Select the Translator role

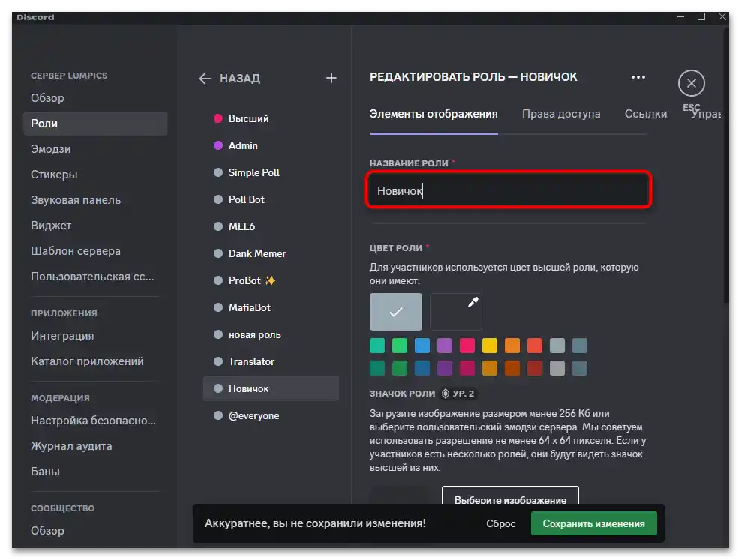pos(271,361)
